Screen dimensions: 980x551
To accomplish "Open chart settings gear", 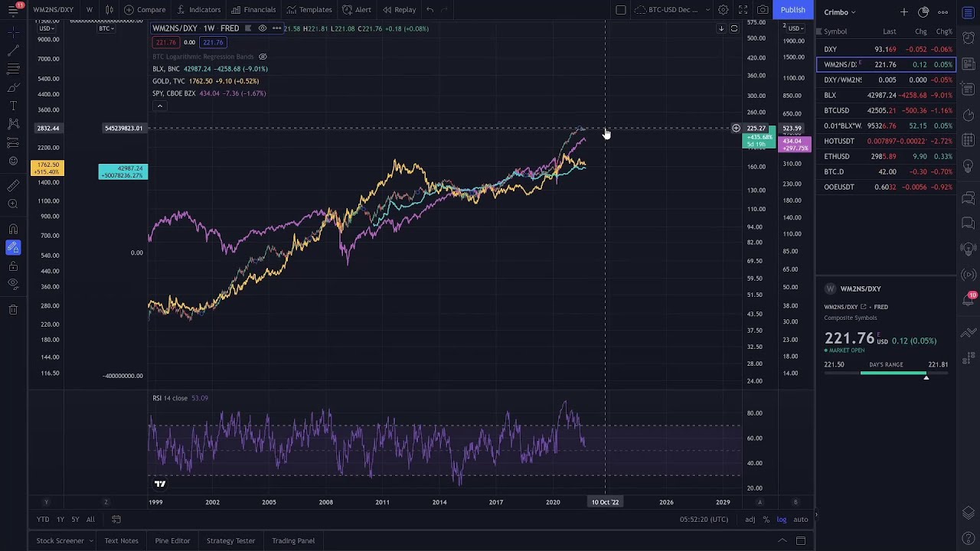I will tap(723, 9).
